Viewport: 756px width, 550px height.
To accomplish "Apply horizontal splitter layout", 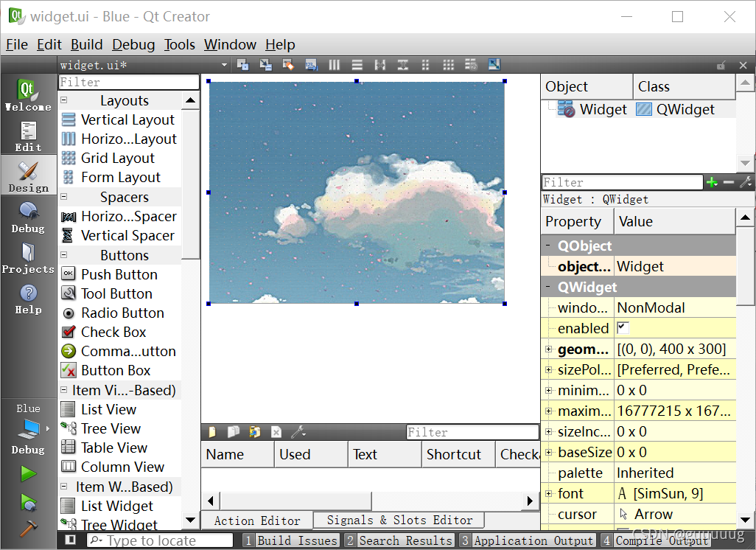I will 380,65.
